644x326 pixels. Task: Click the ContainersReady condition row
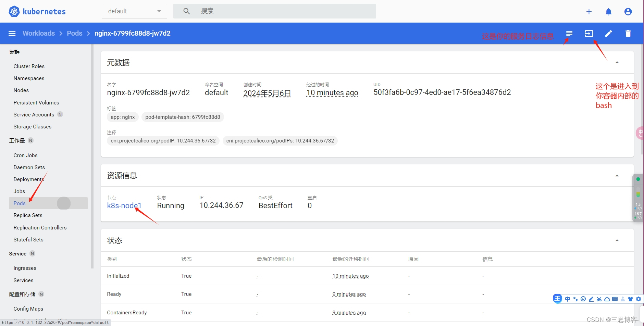click(367, 313)
